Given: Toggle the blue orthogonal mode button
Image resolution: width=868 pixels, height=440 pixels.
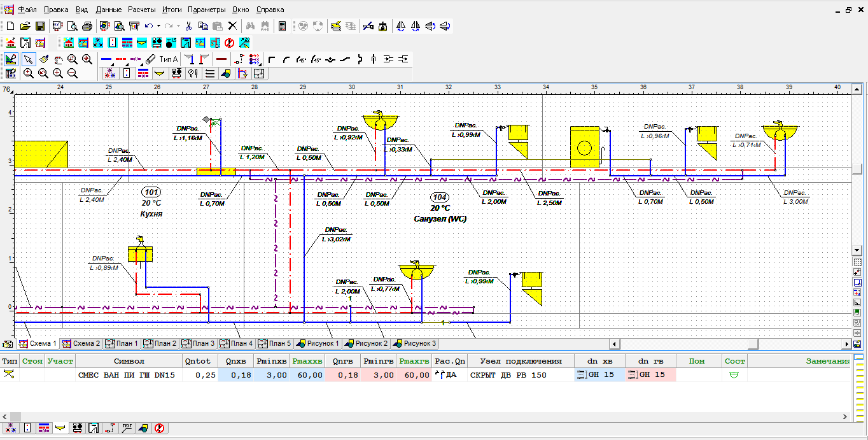Looking at the screenshot, I should tap(857, 282).
